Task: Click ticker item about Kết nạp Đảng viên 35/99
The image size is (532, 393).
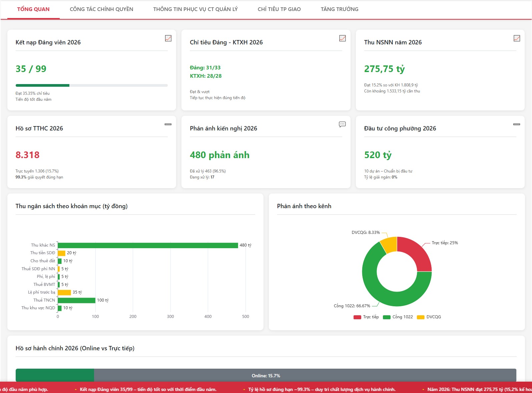Action: [x=148, y=389]
